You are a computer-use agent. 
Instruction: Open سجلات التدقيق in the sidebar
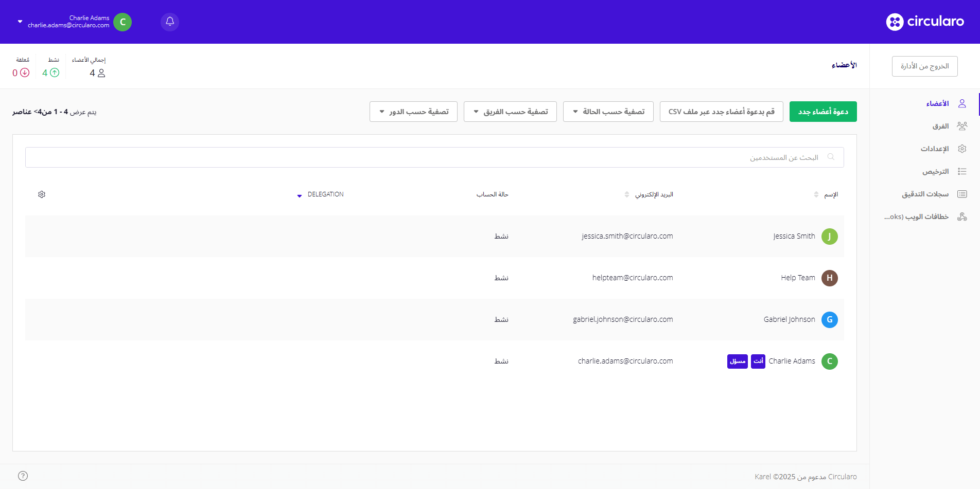coord(925,194)
